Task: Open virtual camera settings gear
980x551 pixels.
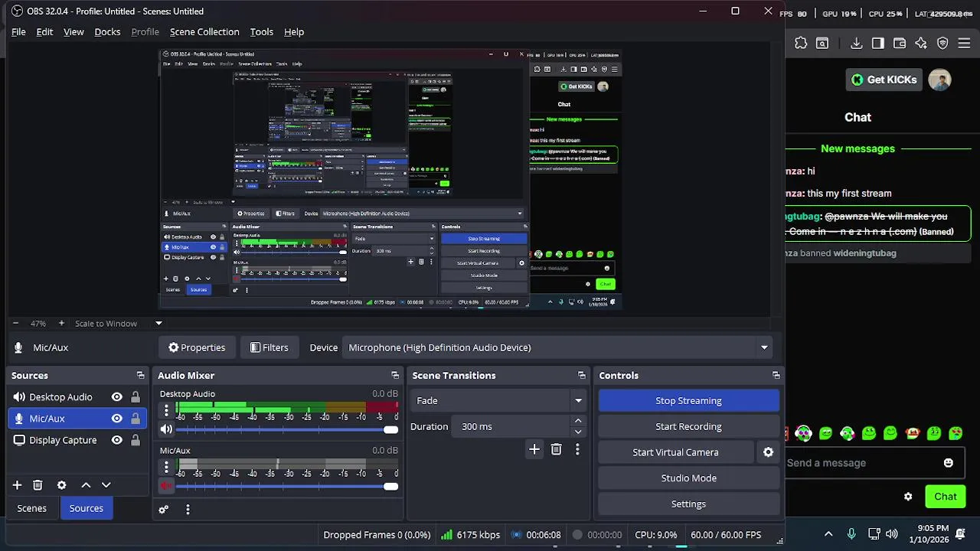Action: point(768,452)
